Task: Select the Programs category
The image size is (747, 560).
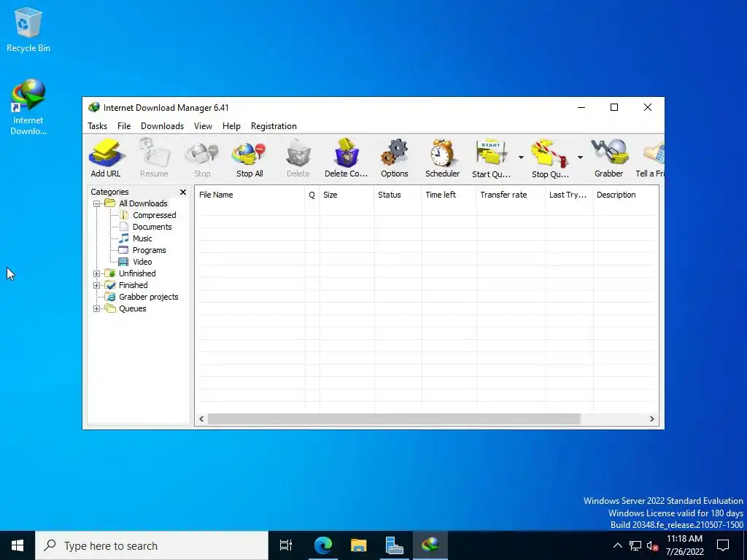Action: (149, 250)
